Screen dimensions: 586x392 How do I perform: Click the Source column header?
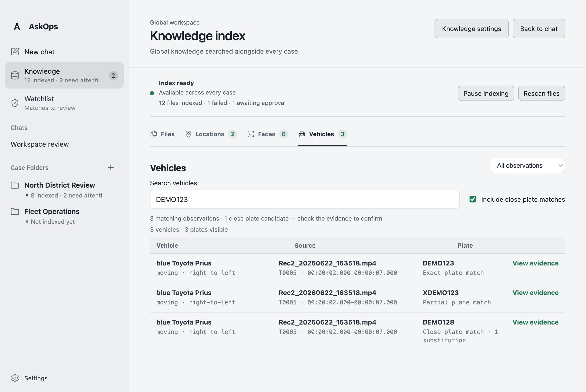coord(305,246)
